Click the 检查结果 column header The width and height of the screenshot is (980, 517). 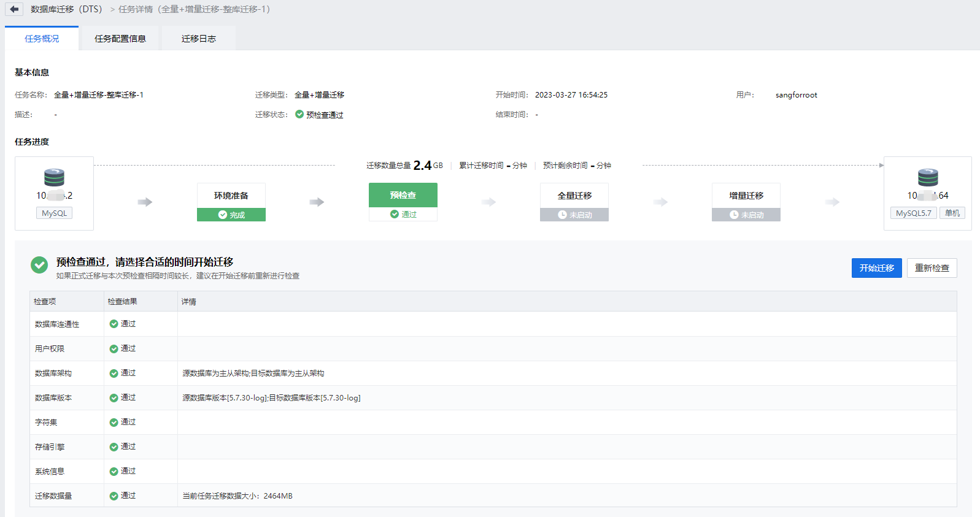tap(122, 302)
